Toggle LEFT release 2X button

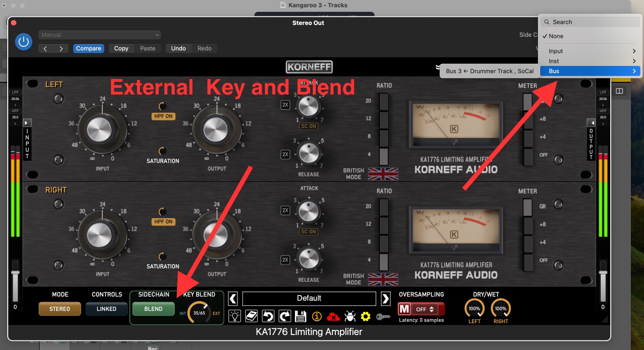click(x=285, y=155)
